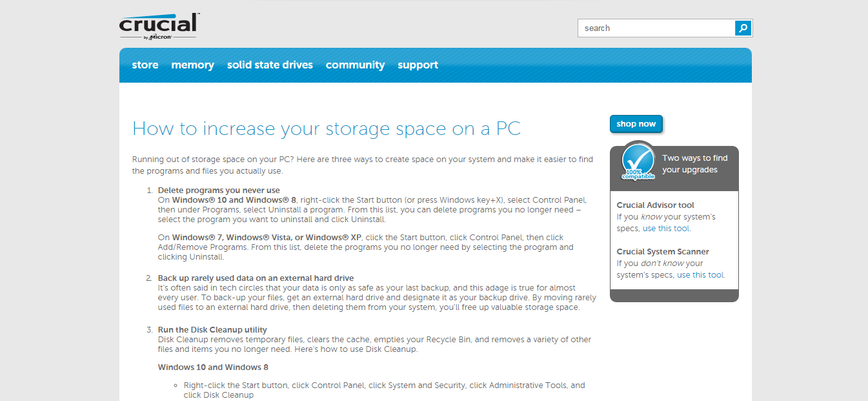Image resolution: width=868 pixels, height=401 pixels.
Task: Focus the search text field
Action: point(656,28)
